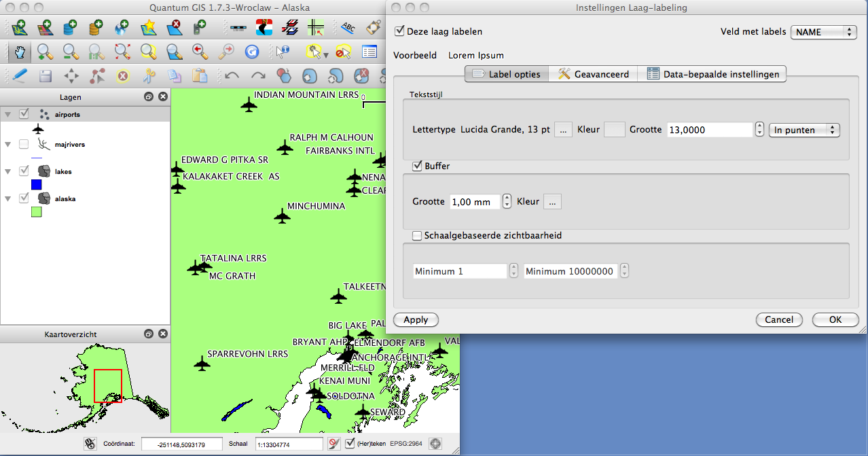Zoom to selection (yellow magnifier)
The height and width of the screenshot is (456, 868).
pyautogui.click(x=148, y=52)
